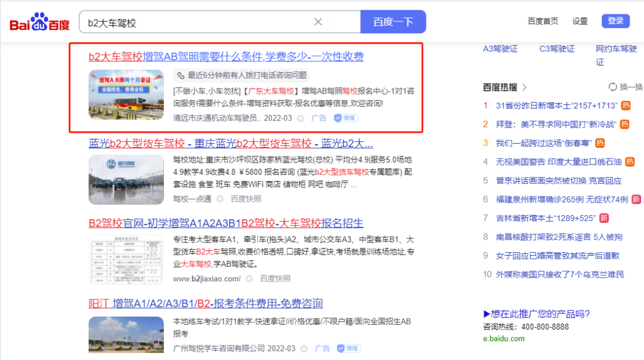This screenshot has width=644, height=360.
Task: Click the license table thumbnail image
Action: click(126, 259)
